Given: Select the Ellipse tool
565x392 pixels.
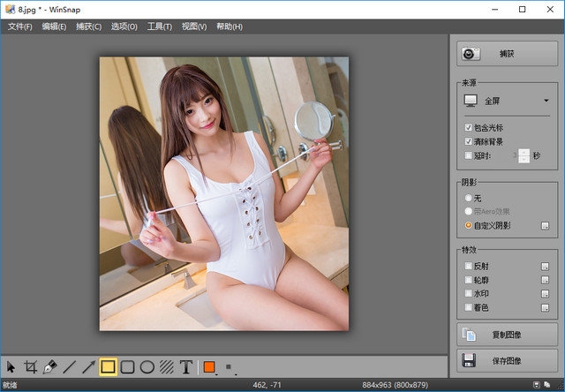Looking at the screenshot, I should (x=147, y=366).
